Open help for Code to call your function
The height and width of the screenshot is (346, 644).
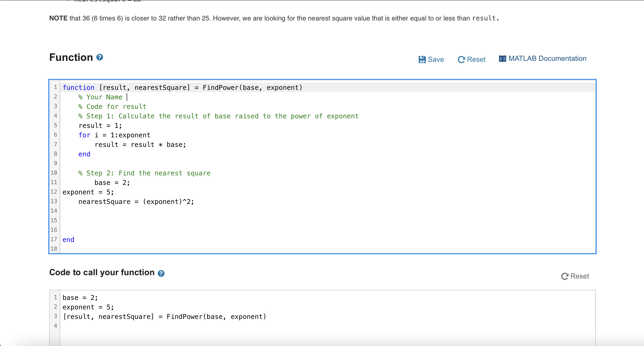coord(161,273)
